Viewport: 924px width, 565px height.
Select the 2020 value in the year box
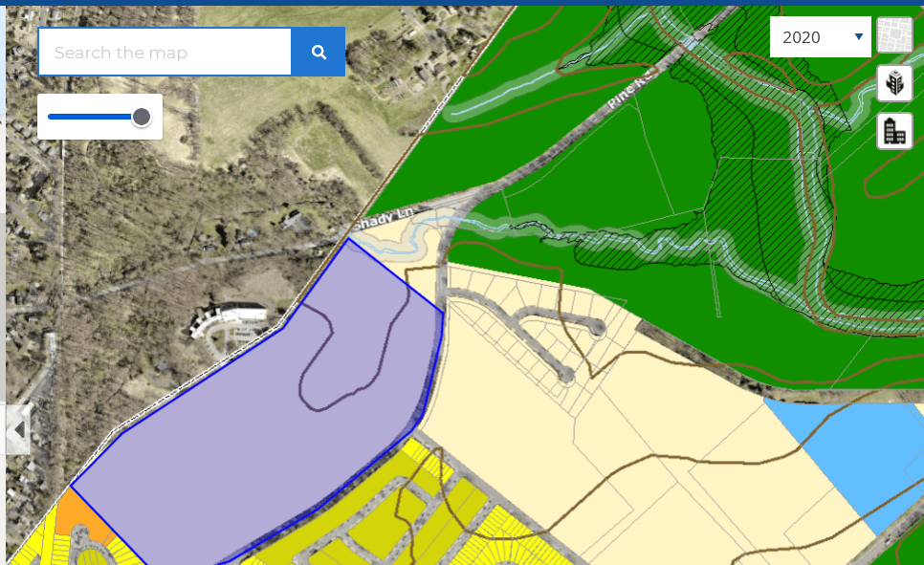(x=803, y=36)
